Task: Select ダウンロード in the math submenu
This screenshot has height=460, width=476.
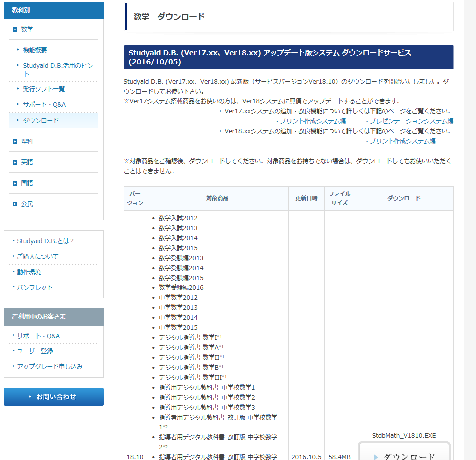Action: point(41,121)
